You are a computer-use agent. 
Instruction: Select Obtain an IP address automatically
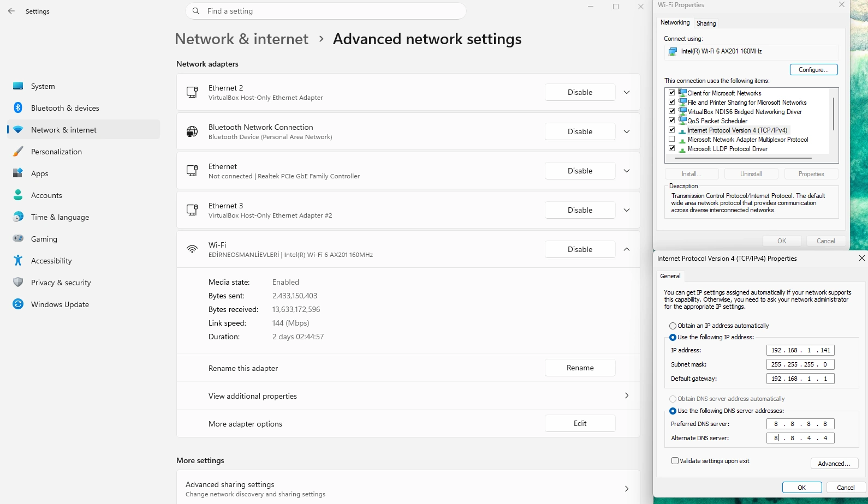[673, 326]
